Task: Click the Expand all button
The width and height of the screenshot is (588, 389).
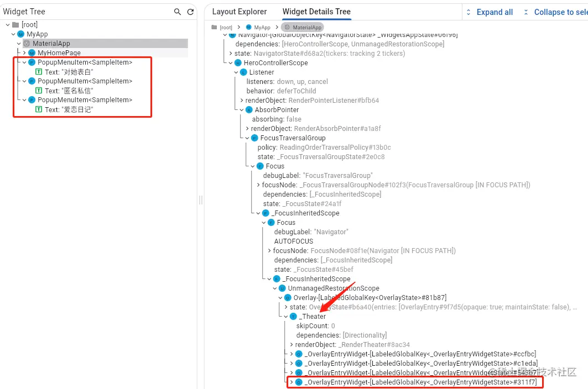Action: [490, 12]
